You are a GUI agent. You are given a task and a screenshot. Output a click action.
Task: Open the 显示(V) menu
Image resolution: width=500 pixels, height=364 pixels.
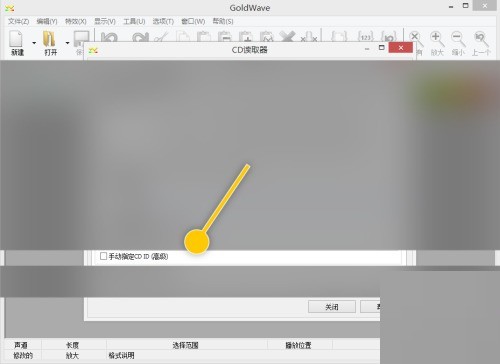coord(105,22)
